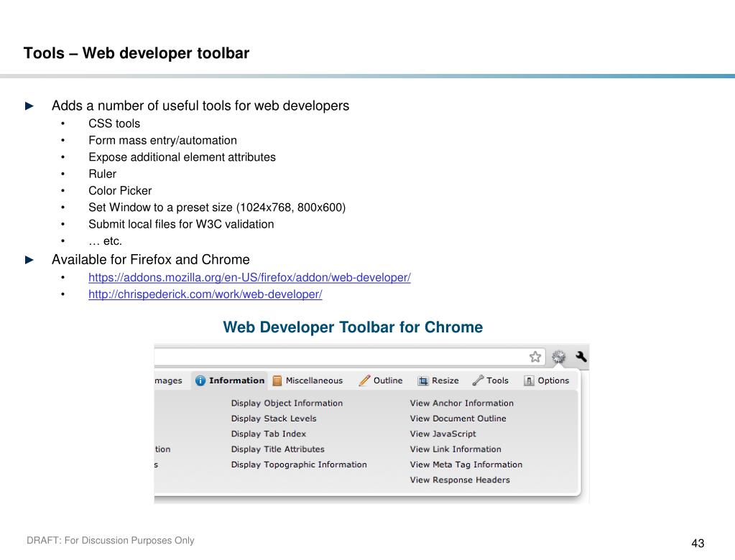This screenshot has width=735, height=560.
Task: Select the partially visible Images tab
Action: pos(168,381)
